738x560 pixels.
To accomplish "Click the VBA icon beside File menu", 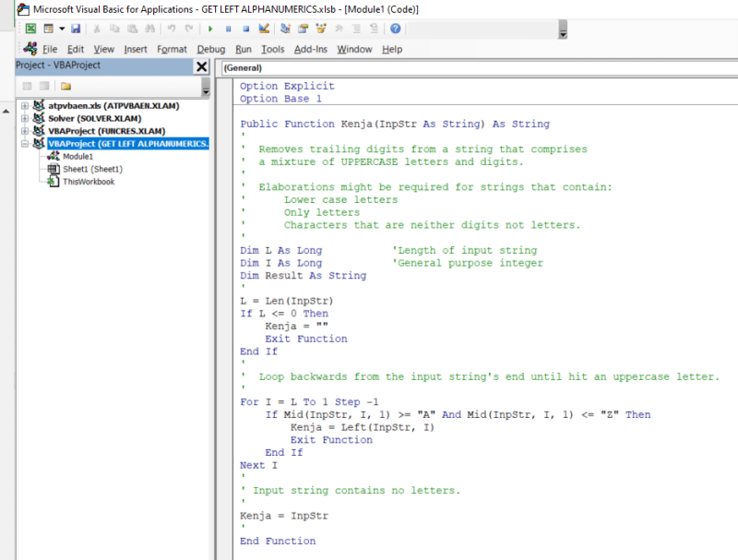I will [x=30, y=48].
